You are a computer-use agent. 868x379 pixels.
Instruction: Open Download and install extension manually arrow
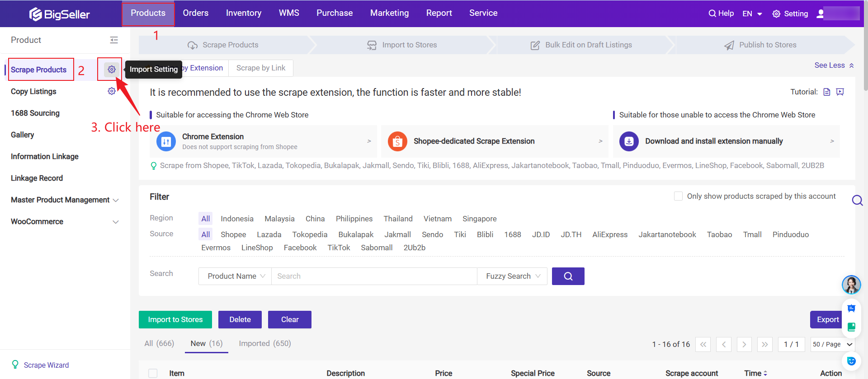click(x=832, y=141)
